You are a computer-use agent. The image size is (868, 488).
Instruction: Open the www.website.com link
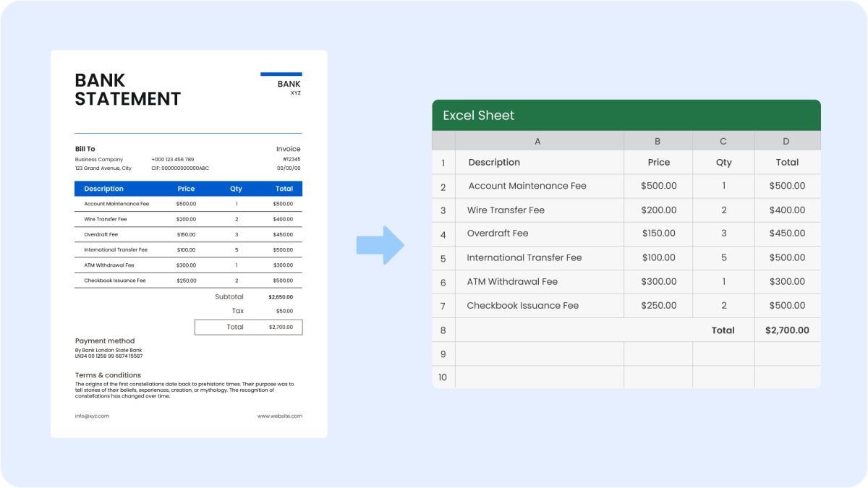280,416
